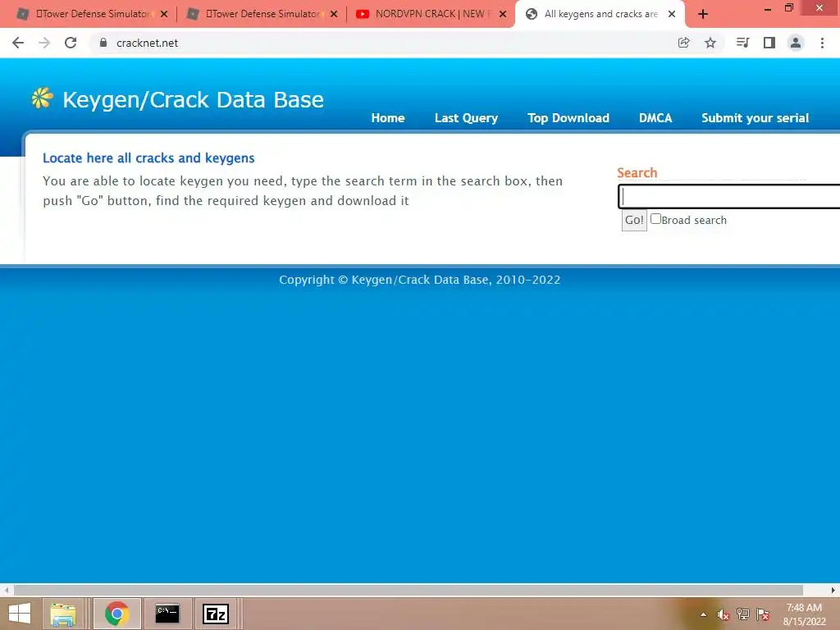Screen dimensions: 840x630
Task: Click the Go! search button
Action: (x=634, y=220)
